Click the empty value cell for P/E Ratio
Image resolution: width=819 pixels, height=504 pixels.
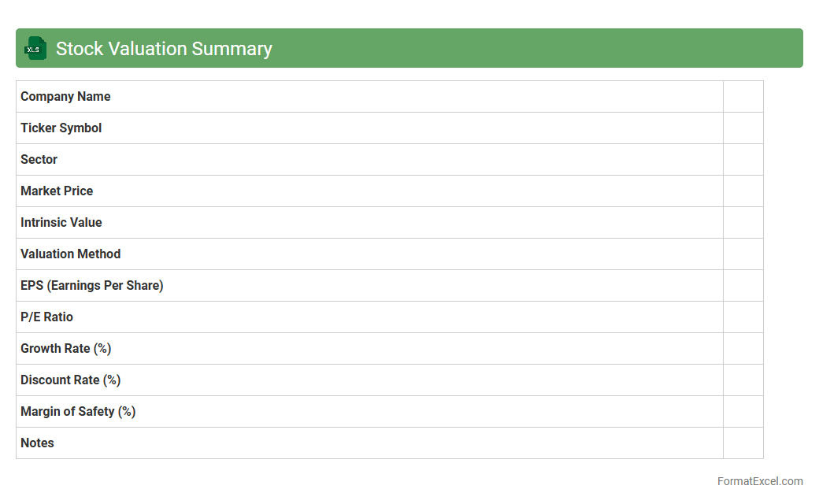pyautogui.click(x=743, y=317)
